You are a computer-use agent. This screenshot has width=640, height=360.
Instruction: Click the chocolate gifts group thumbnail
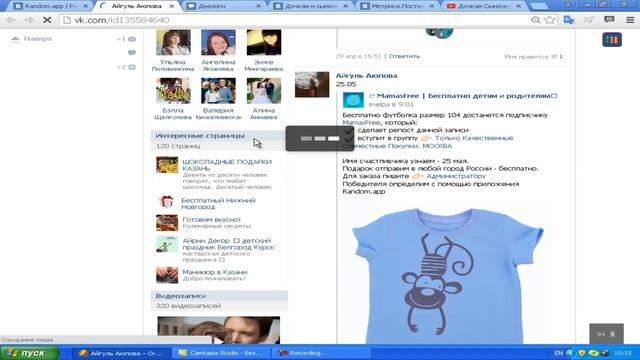167,165
